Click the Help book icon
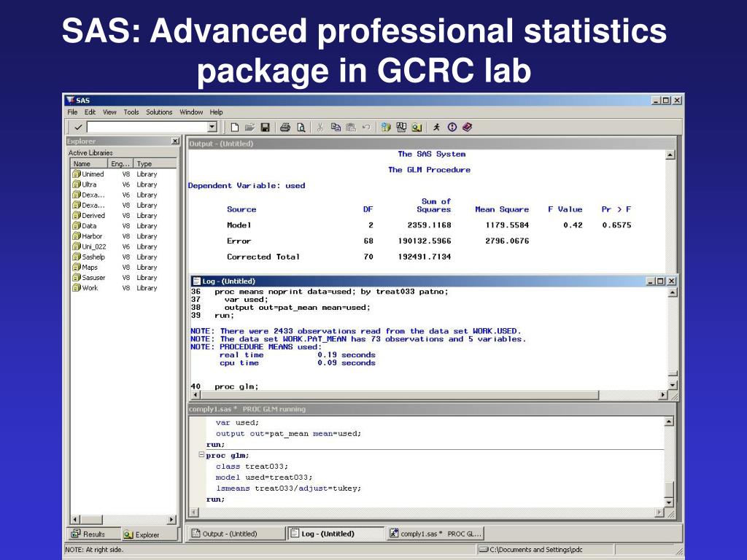747x560 pixels. click(468, 127)
